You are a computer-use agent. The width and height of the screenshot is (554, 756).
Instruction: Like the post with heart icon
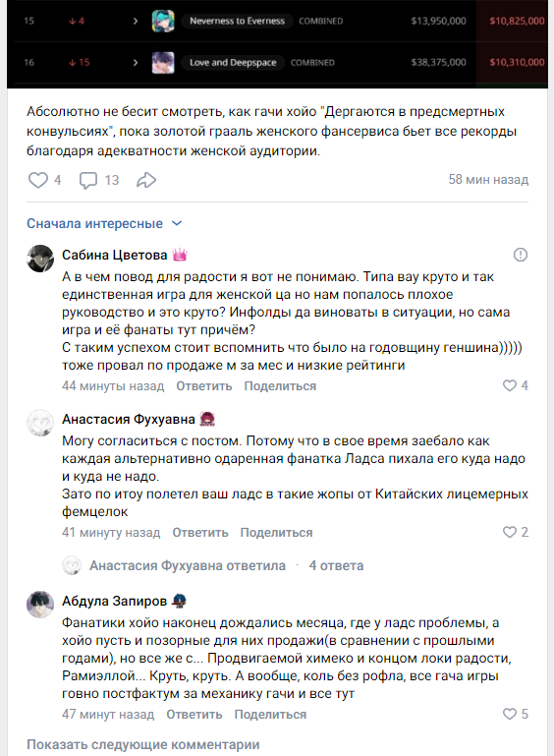(38, 180)
